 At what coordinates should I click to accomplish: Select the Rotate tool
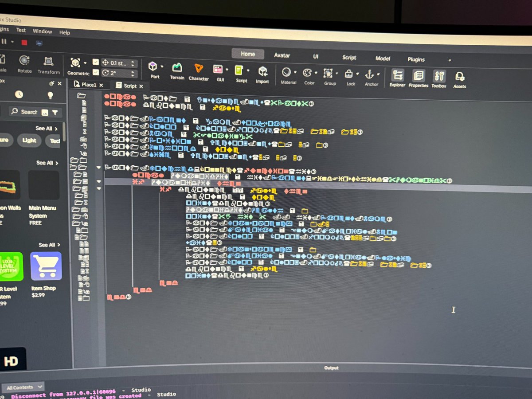(x=24, y=64)
